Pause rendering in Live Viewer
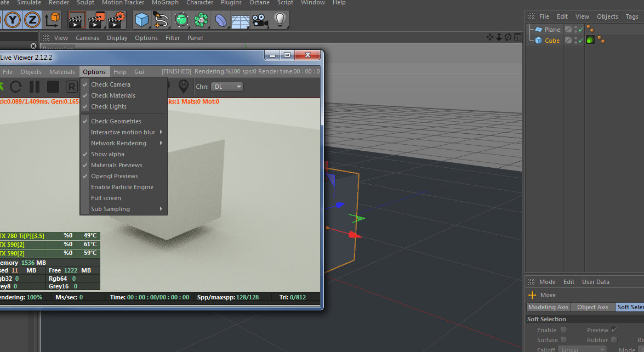This screenshot has height=352, width=644. coord(35,87)
